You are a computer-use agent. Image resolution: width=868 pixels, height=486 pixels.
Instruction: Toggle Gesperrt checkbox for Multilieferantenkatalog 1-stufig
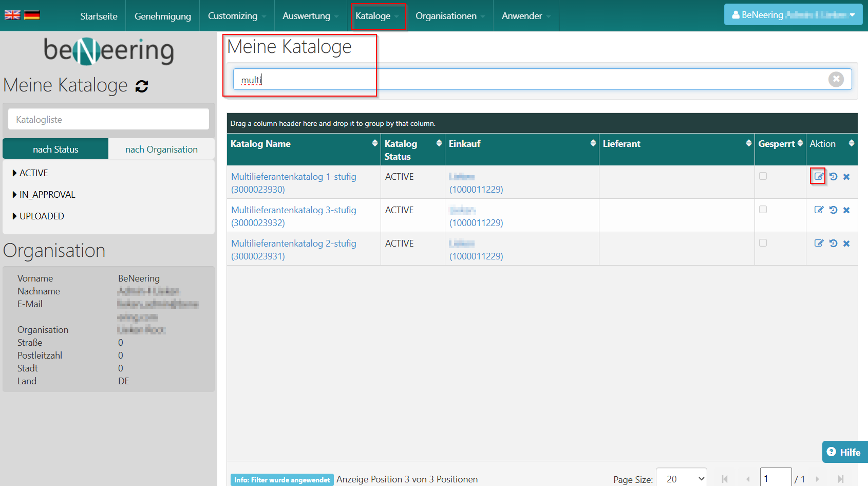(763, 176)
